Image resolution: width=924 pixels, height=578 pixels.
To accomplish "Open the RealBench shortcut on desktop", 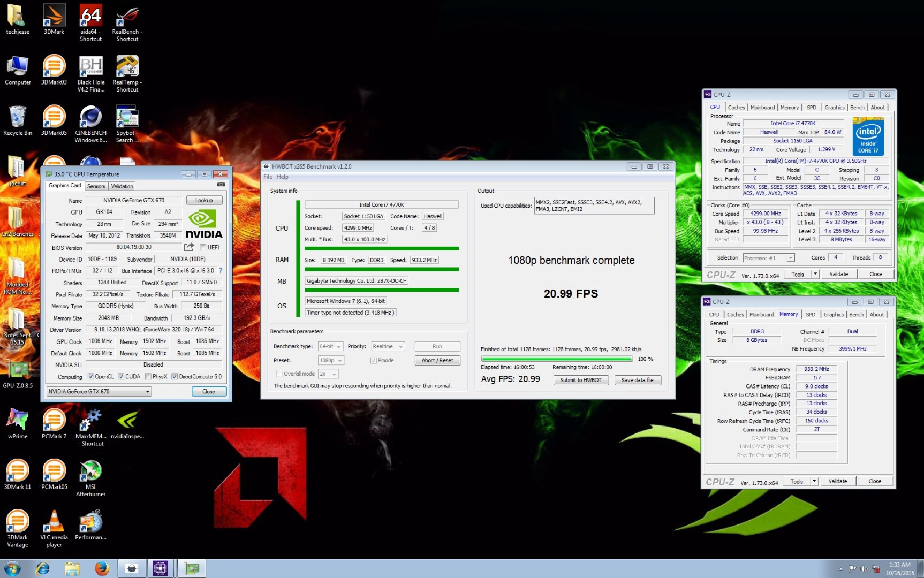I will click(x=127, y=23).
